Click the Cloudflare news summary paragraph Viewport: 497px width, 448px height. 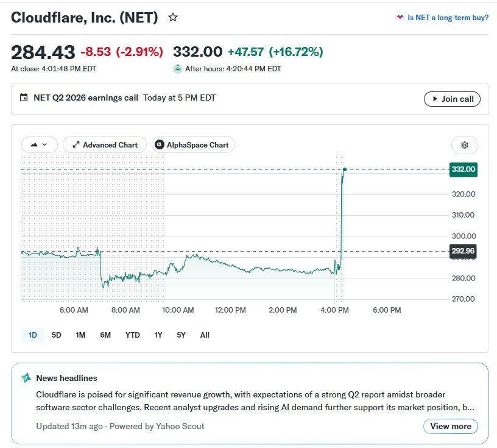[x=255, y=401]
